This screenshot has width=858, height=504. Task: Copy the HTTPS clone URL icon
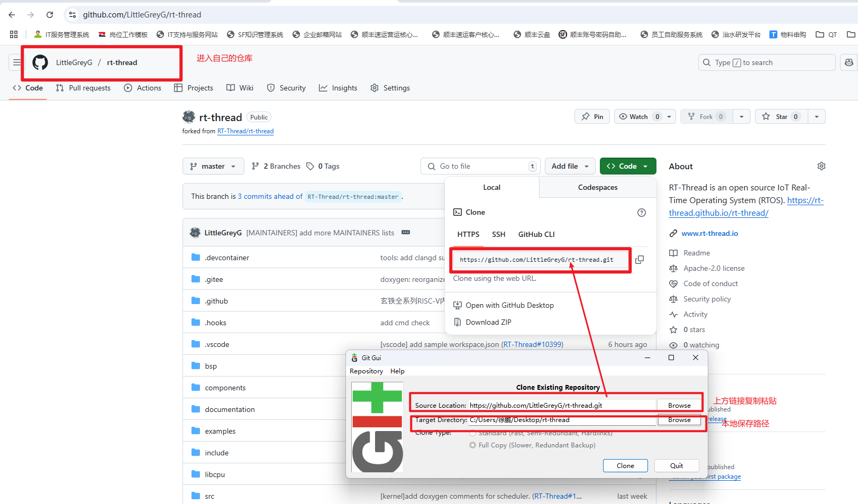tap(640, 260)
